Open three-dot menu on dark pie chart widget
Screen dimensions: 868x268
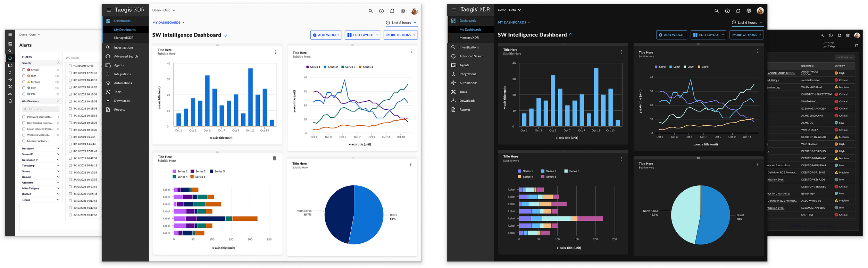[757, 165]
